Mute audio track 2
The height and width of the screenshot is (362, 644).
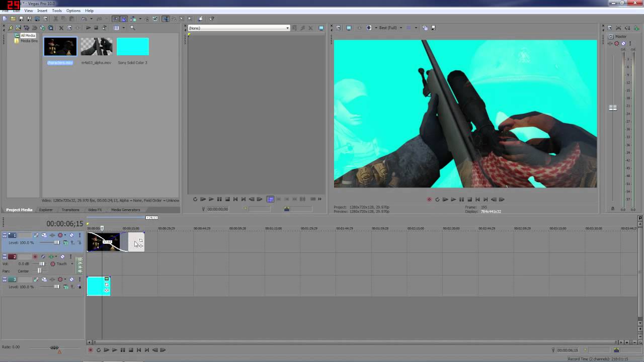pos(62,256)
